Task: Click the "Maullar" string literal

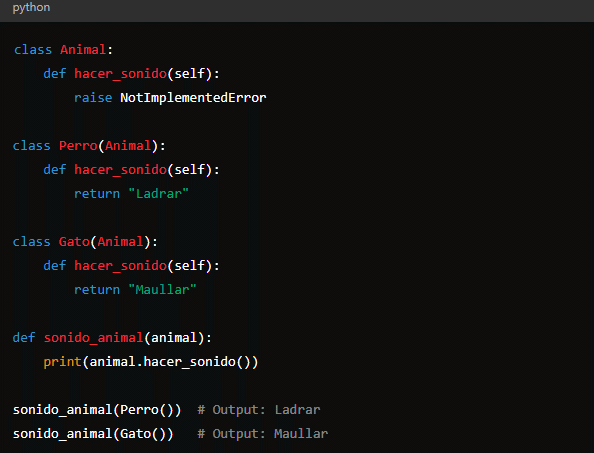Action: pyautogui.click(x=162, y=290)
